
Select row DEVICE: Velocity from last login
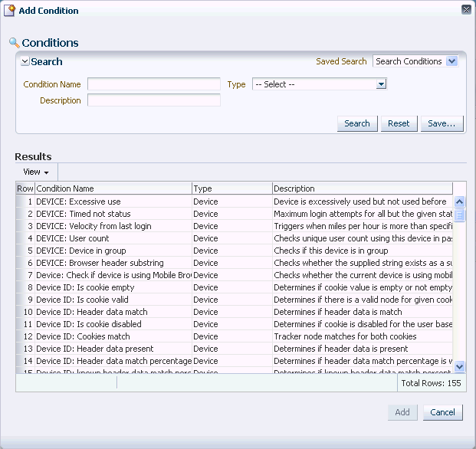(x=234, y=226)
